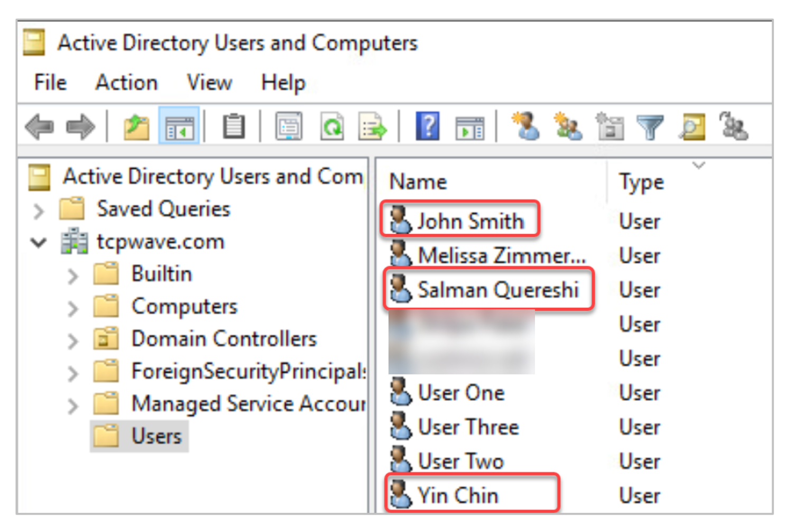The height and width of the screenshot is (532, 812).
Task: Expand the Builtin folder arrow
Action: 73,276
